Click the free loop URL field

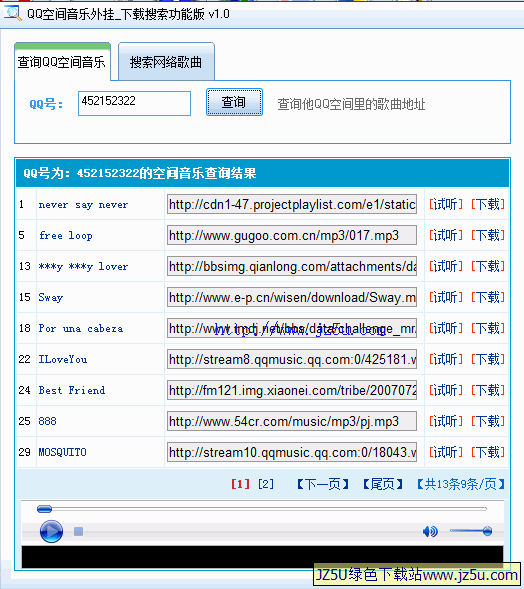tap(292, 236)
